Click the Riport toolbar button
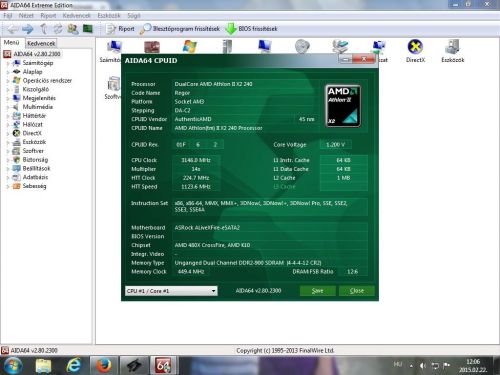The width and height of the screenshot is (500, 375). point(120,29)
